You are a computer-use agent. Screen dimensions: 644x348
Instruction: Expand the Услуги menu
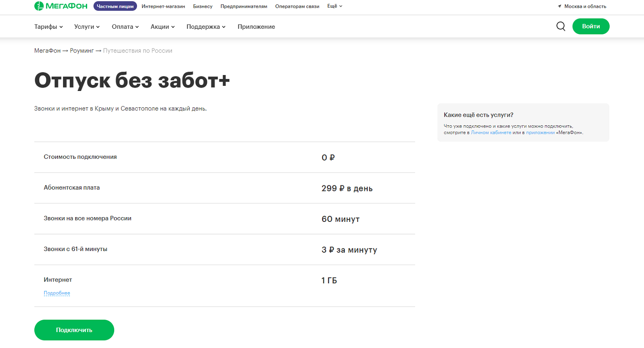click(x=87, y=27)
